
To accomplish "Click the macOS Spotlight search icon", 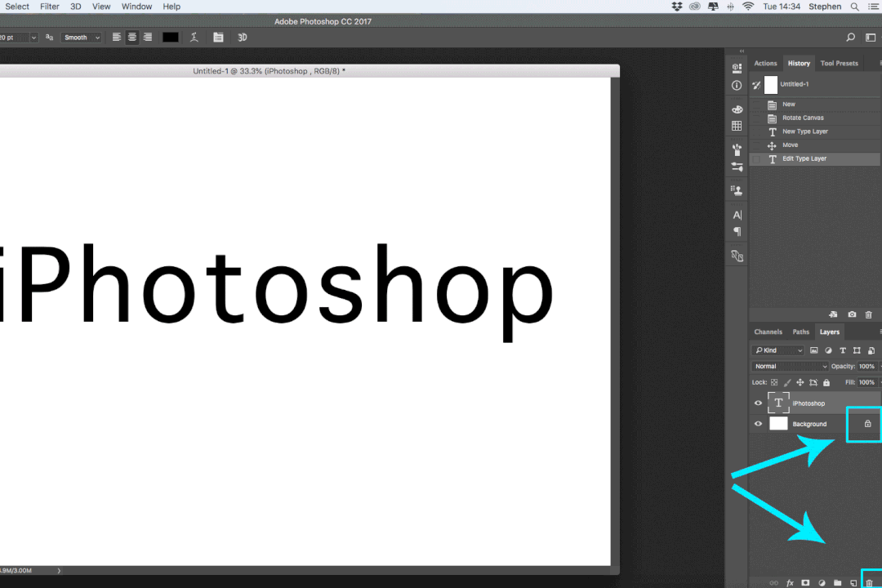I will 854,7.
